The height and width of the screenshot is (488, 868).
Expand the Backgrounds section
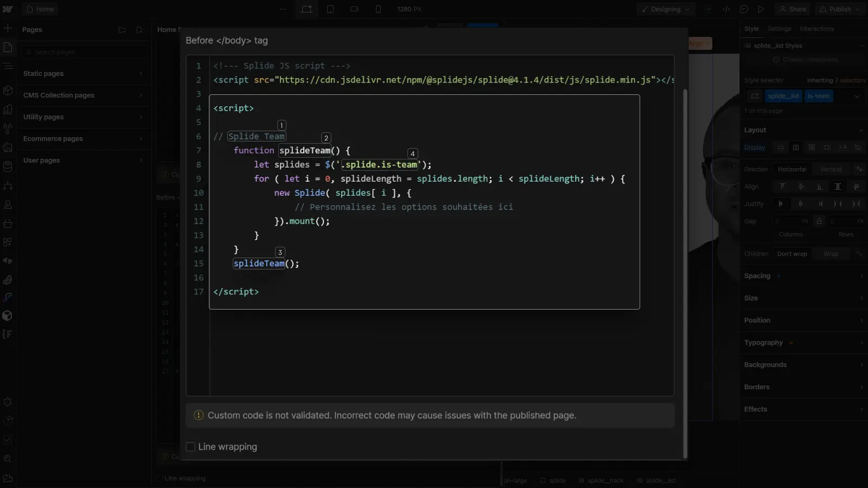tap(803, 365)
